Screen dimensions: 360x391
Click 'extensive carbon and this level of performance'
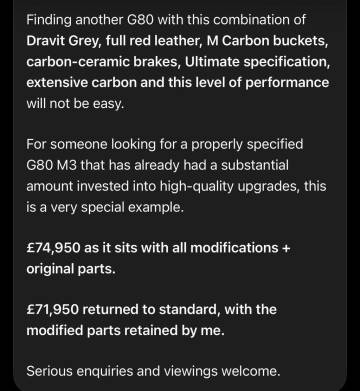click(178, 83)
